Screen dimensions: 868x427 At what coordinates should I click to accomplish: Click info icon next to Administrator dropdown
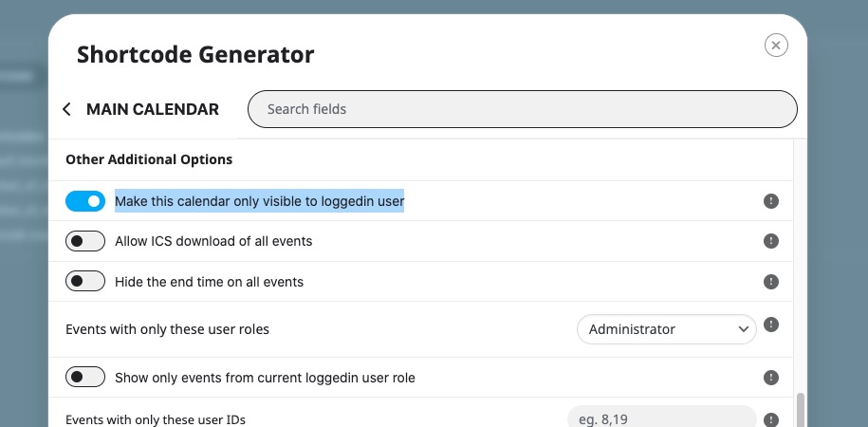coord(771,325)
